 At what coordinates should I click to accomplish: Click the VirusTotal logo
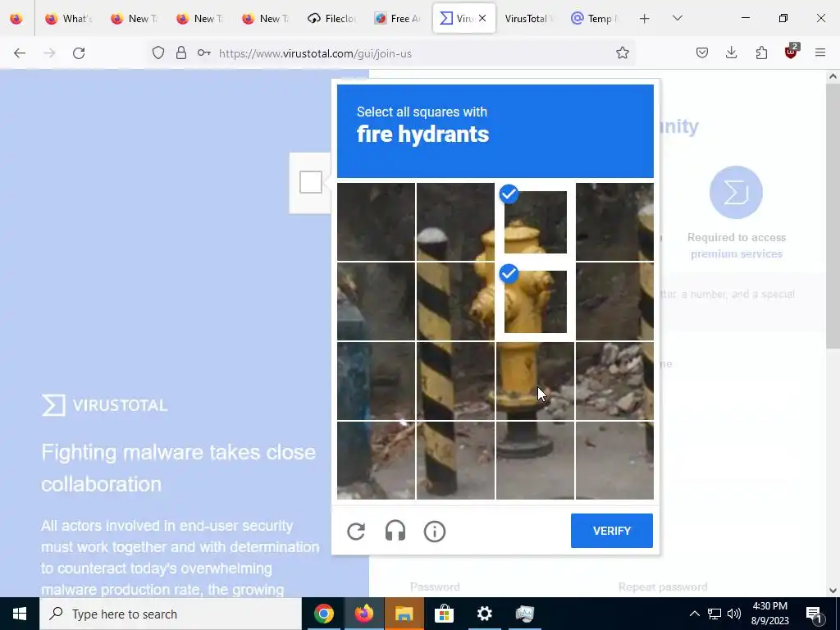coord(105,405)
